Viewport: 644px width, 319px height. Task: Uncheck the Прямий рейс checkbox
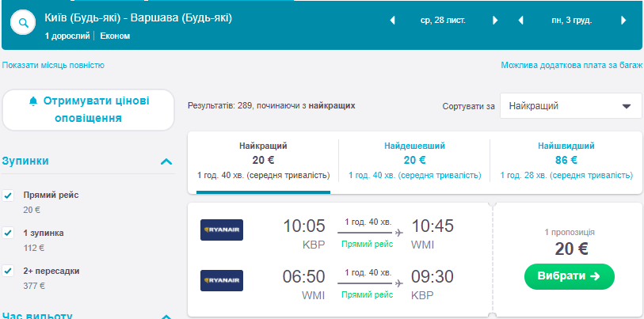coord(8,195)
